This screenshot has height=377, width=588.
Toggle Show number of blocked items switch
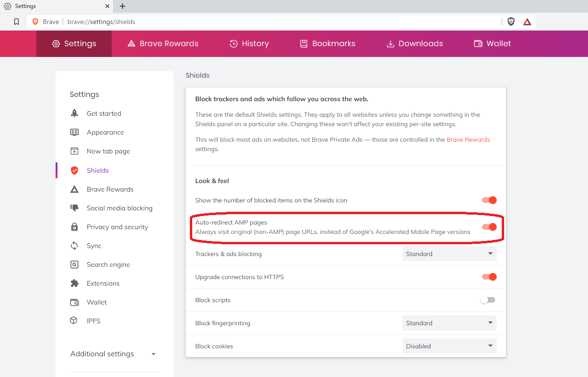pos(489,200)
